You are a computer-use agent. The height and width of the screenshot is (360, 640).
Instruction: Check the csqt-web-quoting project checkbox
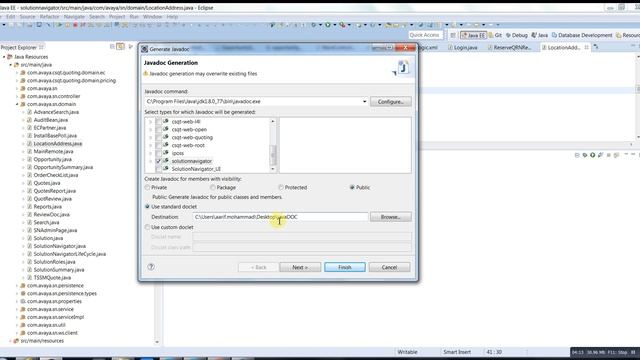coord(158,137)
